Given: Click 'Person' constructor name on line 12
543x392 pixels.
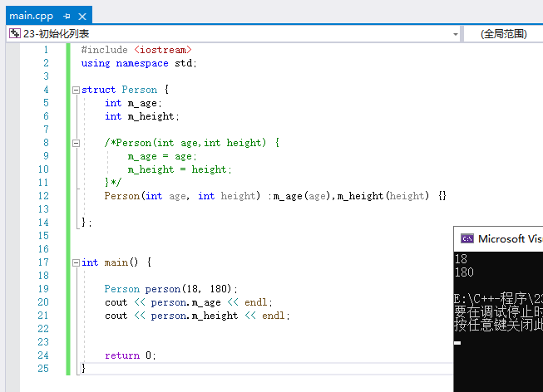Looking at the screenshot, I should pyautogui.click(x=122, y=196).
